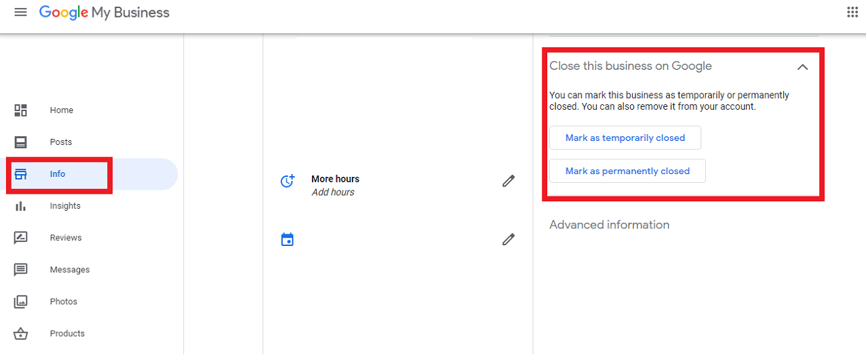Collapse the Close this business section
Screen dimensions: 868x355
pos(803,67)
